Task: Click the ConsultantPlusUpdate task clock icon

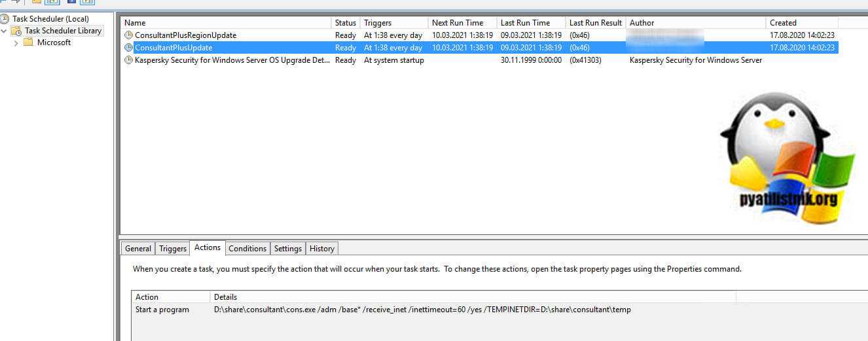Action: pyautogui.click(x=128, y=48)
